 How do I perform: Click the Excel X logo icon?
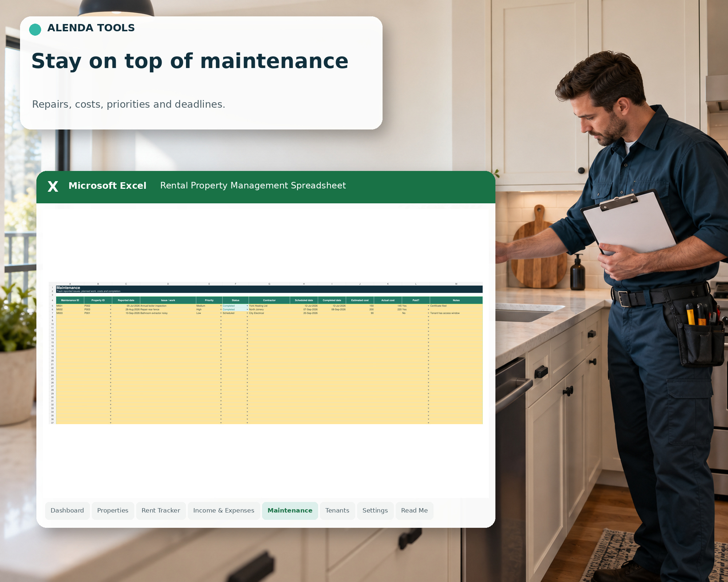(x=53, y=187)
